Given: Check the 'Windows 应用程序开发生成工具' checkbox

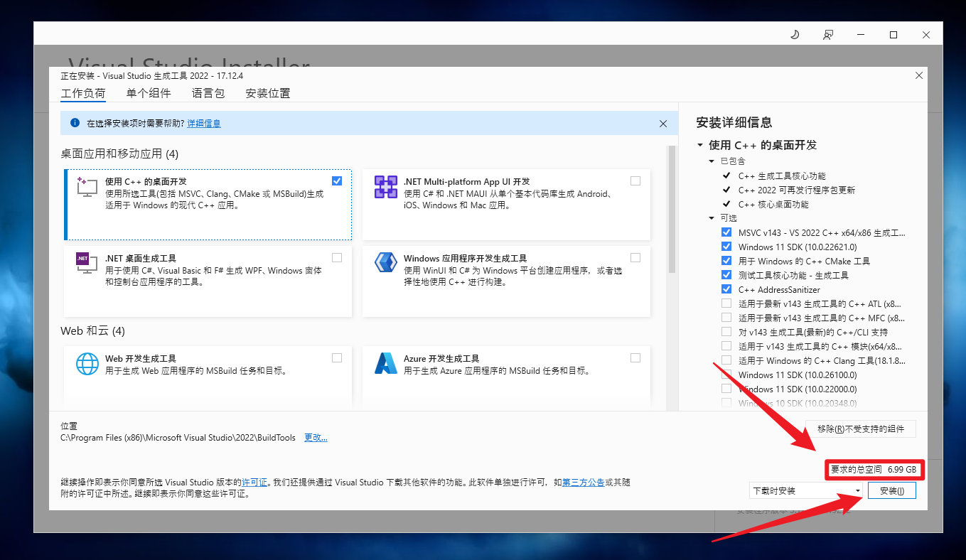Looking at the screenshot, I should pos(635,258).
